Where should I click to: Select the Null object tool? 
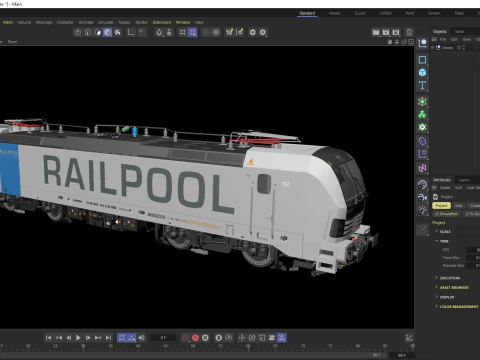(422, 43)
